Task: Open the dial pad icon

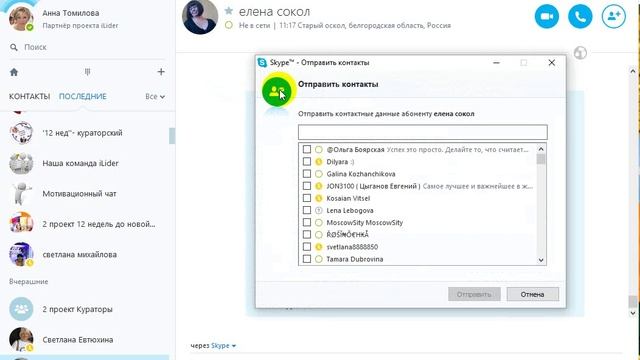Action: coord(87,72)
